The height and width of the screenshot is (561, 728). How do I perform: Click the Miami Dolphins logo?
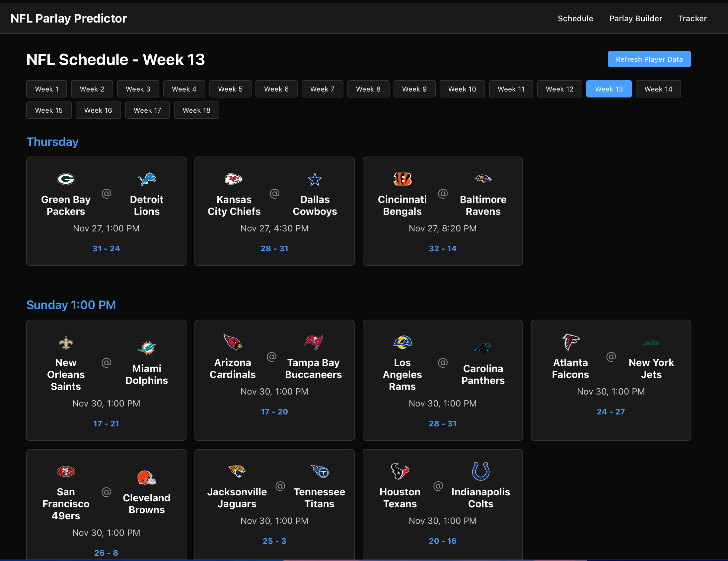pos(147,348)
